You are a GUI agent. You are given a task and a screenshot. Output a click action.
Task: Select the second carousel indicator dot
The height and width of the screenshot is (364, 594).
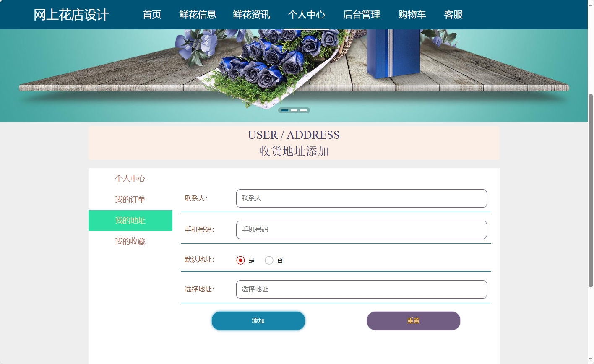(x=294, y=110)
